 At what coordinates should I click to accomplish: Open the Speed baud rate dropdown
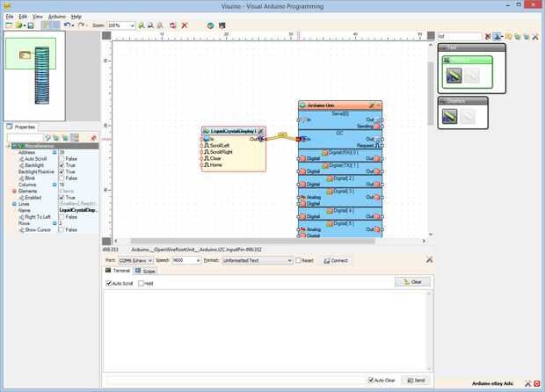198,260
